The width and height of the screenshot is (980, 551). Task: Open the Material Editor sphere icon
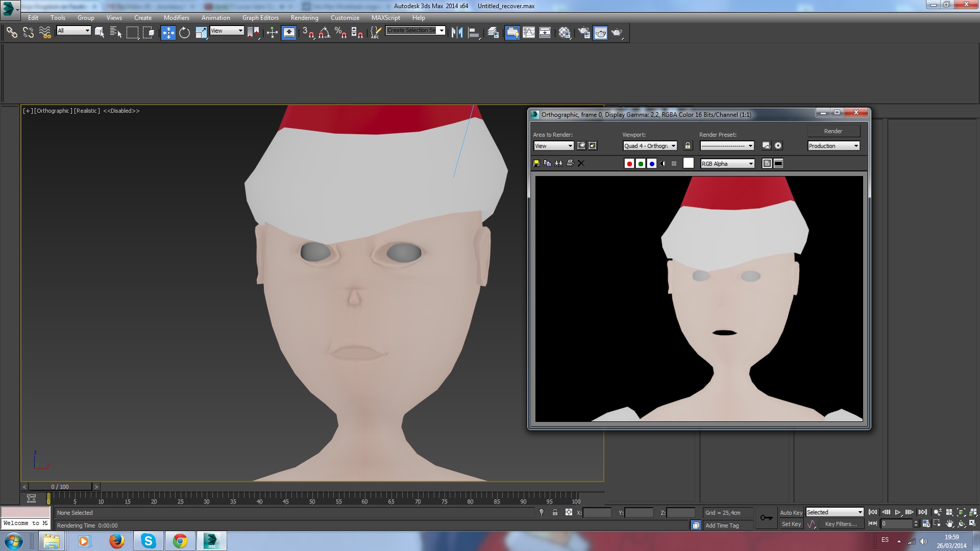564,33
